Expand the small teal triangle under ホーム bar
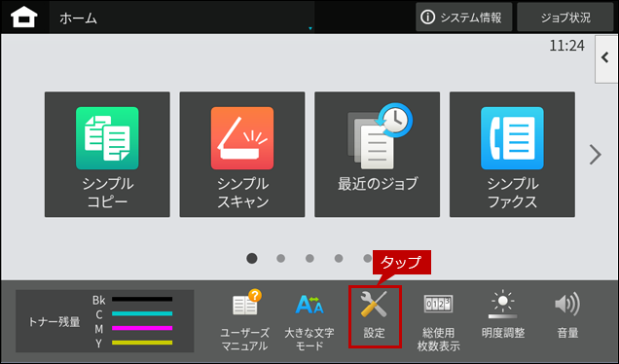Screen dimensions: 619x364 pyautogui.click(x=310, y=28)
